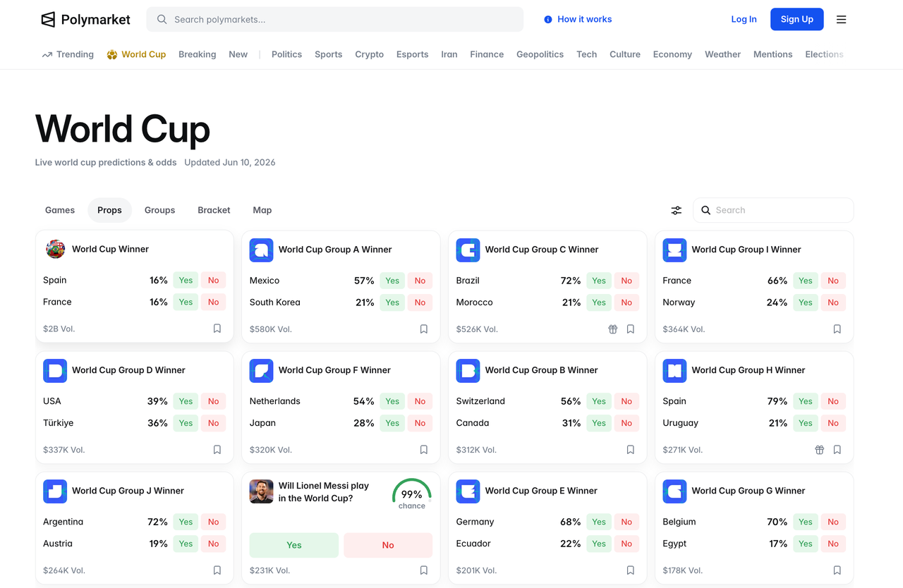The image size is (903, 588).
Task: Click the Group D Winner market icon
Action: point(55,370)
